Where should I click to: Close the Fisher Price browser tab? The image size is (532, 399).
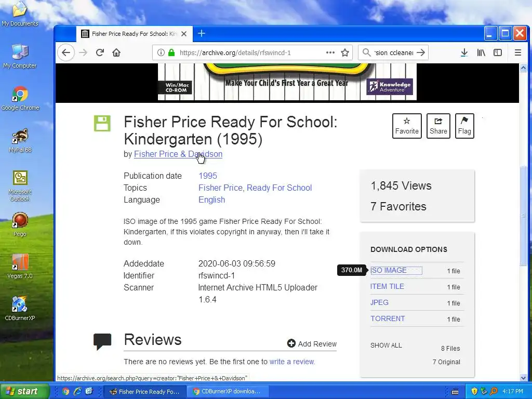[184, 34]
